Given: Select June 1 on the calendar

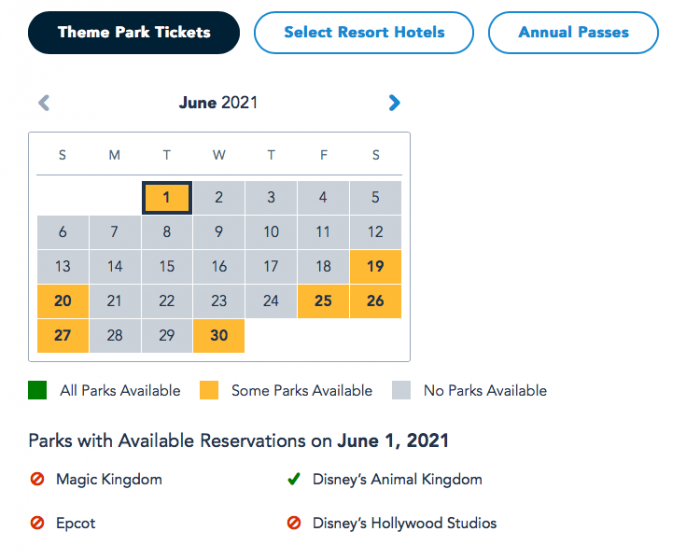Looking at the screenshot, I should [x=167, y=198].
